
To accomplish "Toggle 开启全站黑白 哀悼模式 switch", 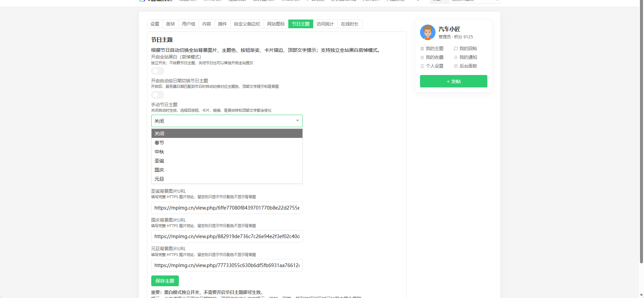I will pos(158,71).
